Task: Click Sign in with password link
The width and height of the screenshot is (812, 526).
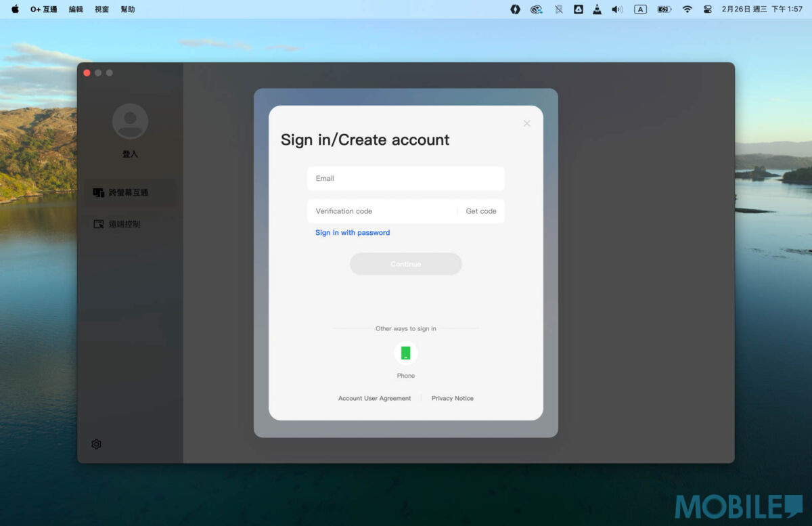Action: click(x=353, y=233)
